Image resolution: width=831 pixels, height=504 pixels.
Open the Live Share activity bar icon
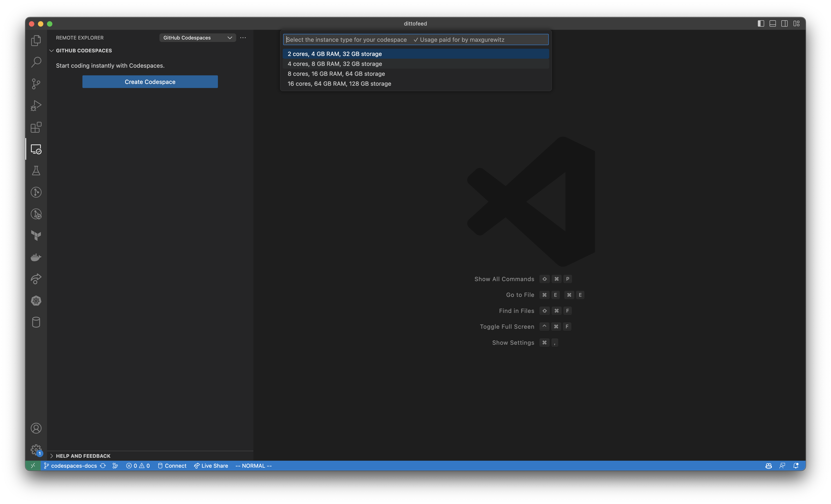click(x=36, y=279)
